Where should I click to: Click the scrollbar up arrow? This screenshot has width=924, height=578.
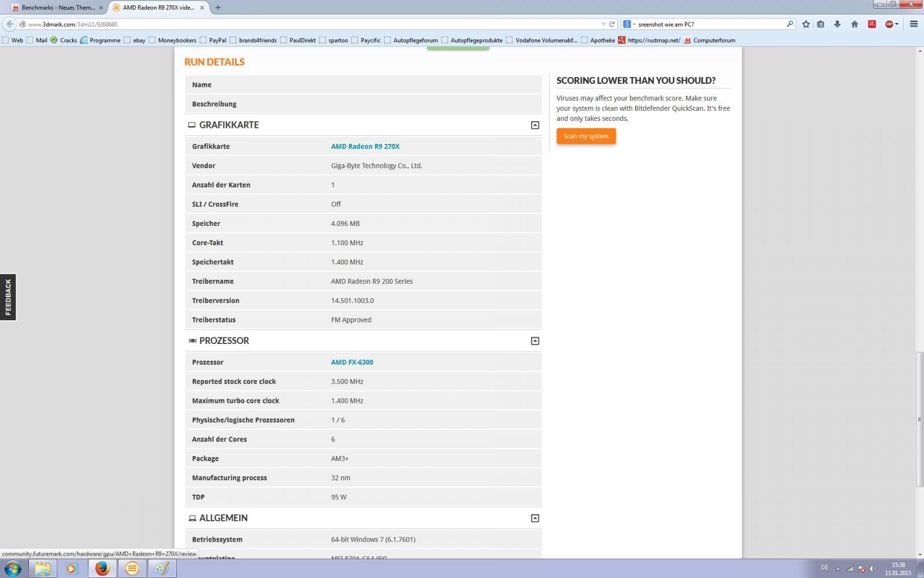pos(919,51)
